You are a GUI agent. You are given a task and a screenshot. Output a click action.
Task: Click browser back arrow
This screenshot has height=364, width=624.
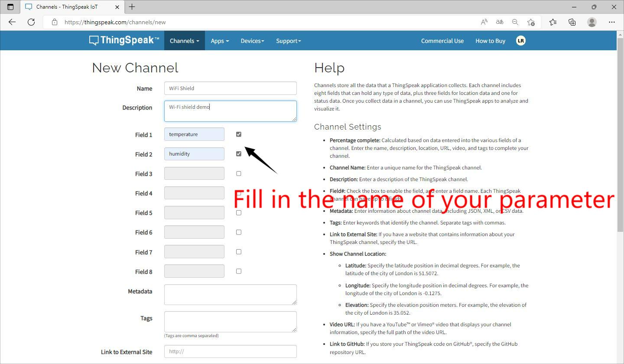(12, 22)
